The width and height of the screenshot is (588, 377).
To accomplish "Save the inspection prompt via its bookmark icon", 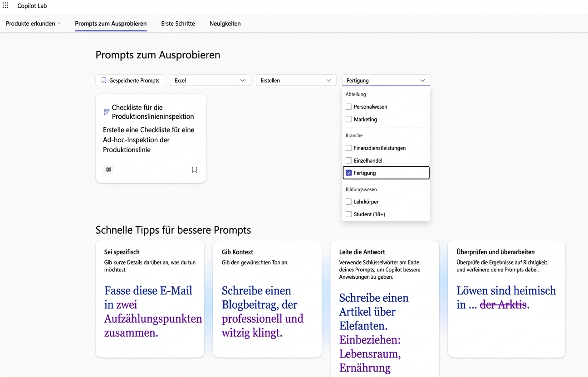I will tap(194, 169).
